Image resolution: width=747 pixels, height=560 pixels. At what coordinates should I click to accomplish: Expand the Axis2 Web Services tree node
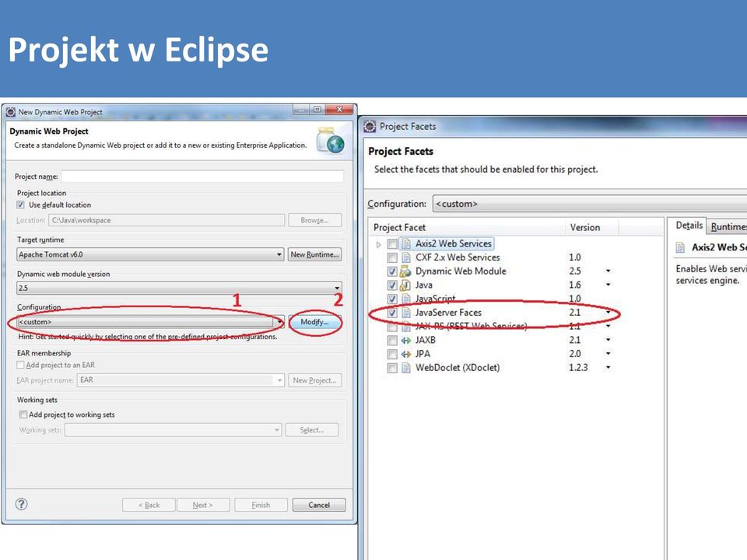click(379, 244)
